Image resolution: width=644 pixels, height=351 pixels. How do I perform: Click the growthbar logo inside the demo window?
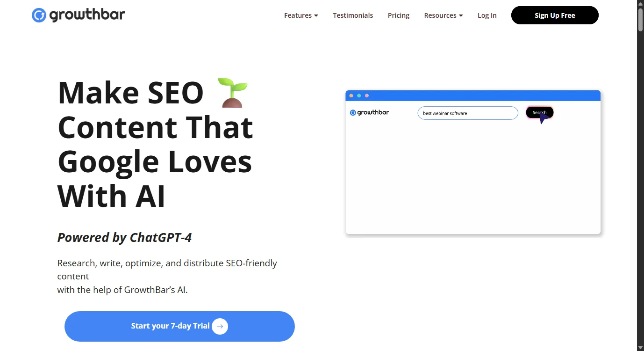click(369, 112)
